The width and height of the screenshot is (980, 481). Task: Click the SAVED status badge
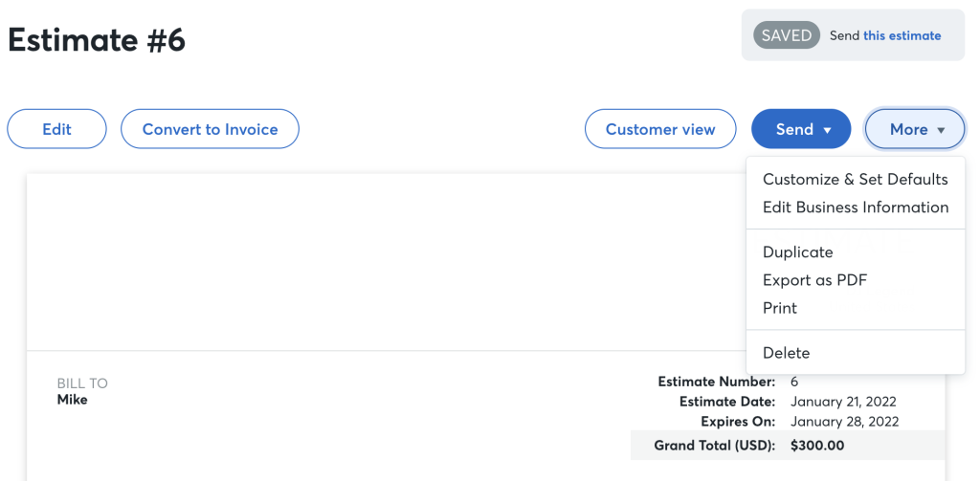point(787,35)
